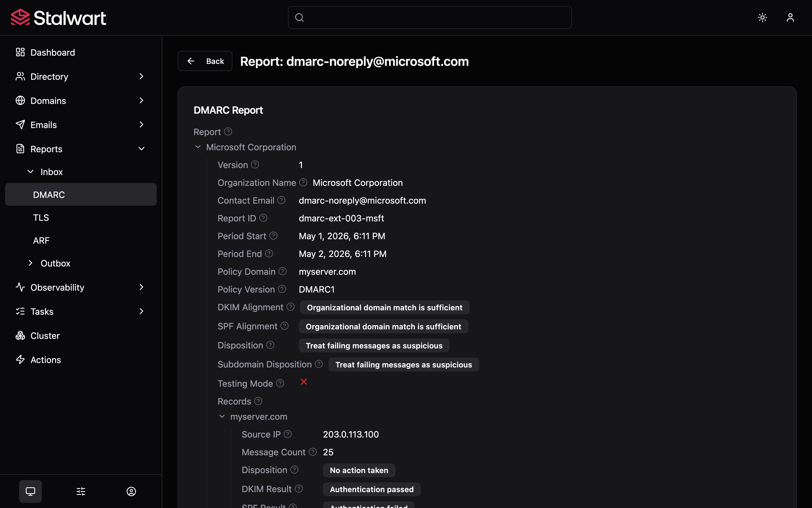
Task: Click the 203.0.113.100 source IP value
Action: pyautogui.click(x=351, y=434)
